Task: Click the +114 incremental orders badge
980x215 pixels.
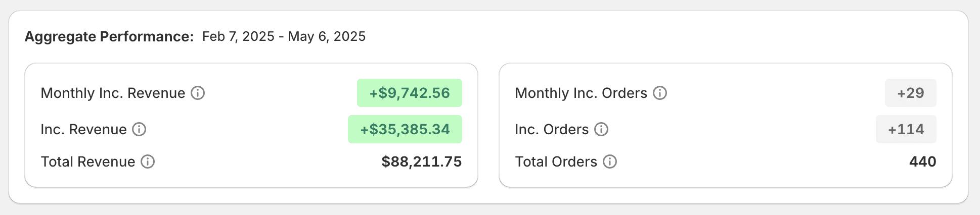Action: (906, 129)
